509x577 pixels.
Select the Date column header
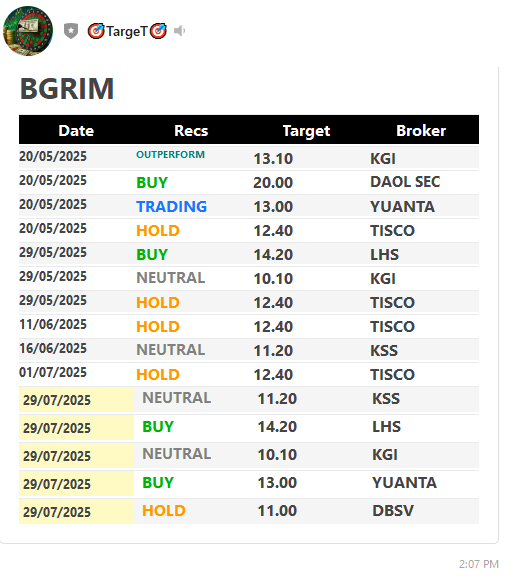coord(76,131)
